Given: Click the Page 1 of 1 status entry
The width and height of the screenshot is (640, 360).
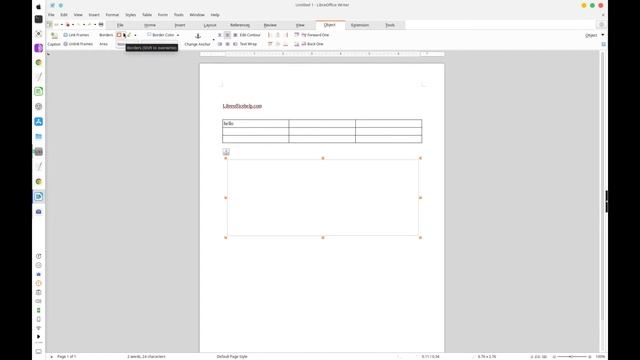Looking at the screenshot, I should tap(67, 357).
